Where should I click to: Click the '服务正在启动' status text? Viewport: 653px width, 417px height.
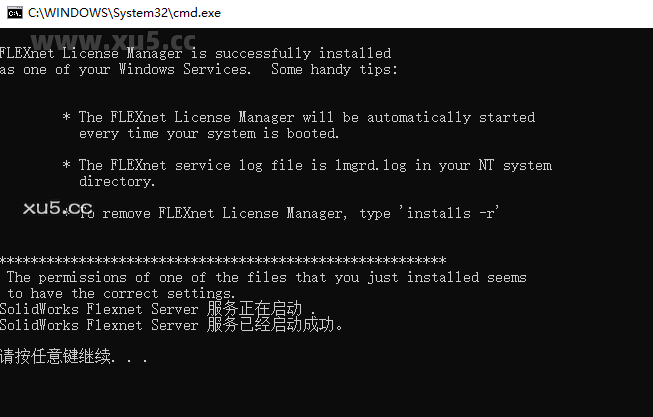(255, 309)
